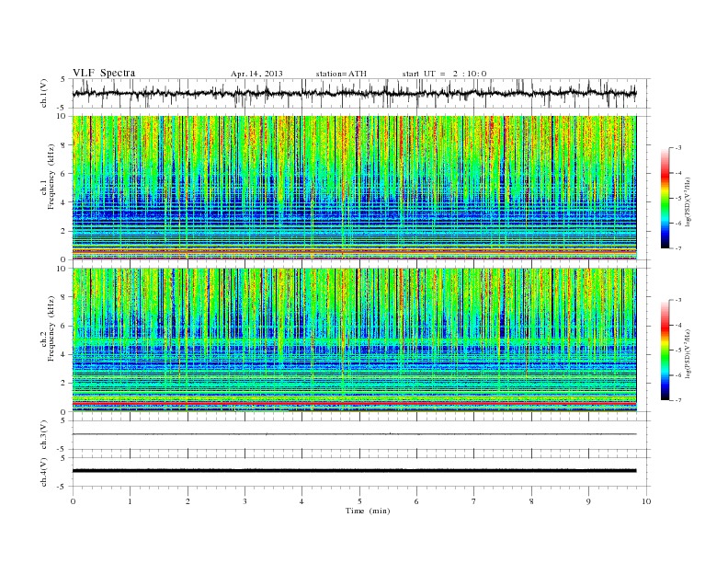
Task: Click the ch.2 color bar's log(PSD) label
Action: (x=688, y=353)
